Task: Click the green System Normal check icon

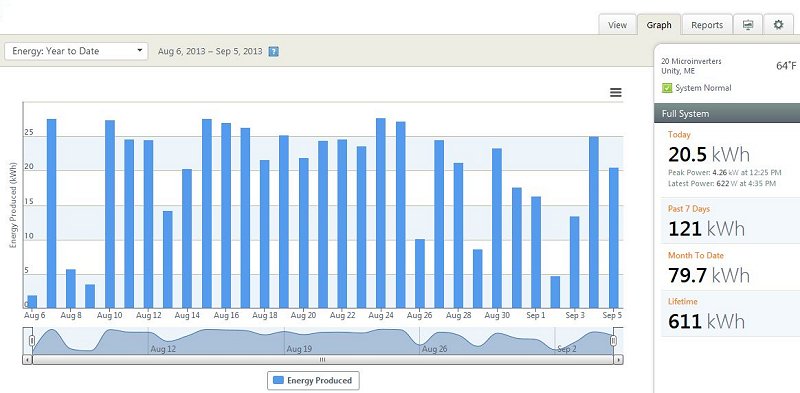Action: point(667,88)
